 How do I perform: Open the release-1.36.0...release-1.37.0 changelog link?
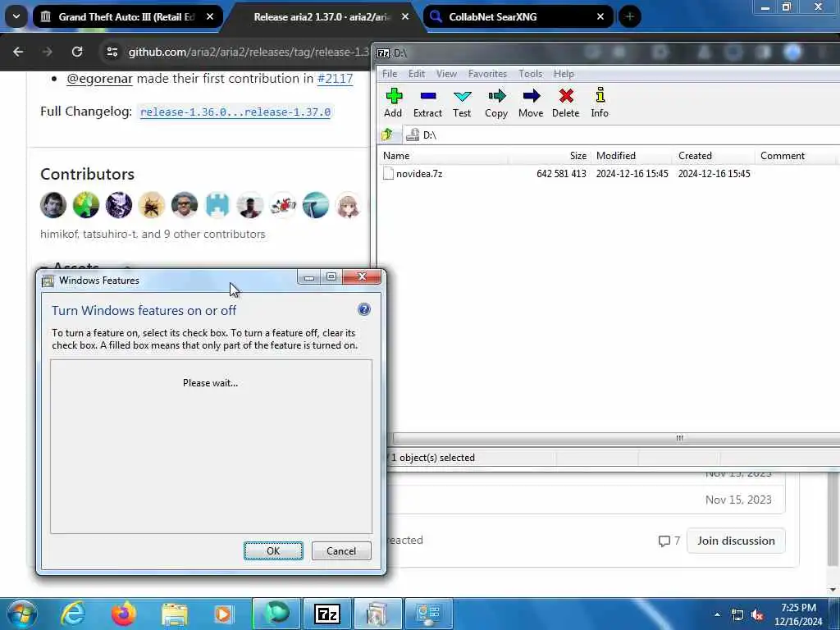point(235,112)
